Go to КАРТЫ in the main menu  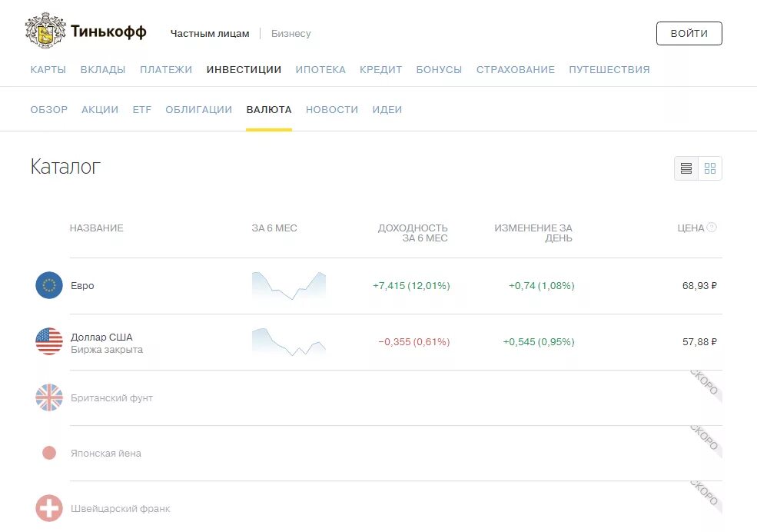48,69
